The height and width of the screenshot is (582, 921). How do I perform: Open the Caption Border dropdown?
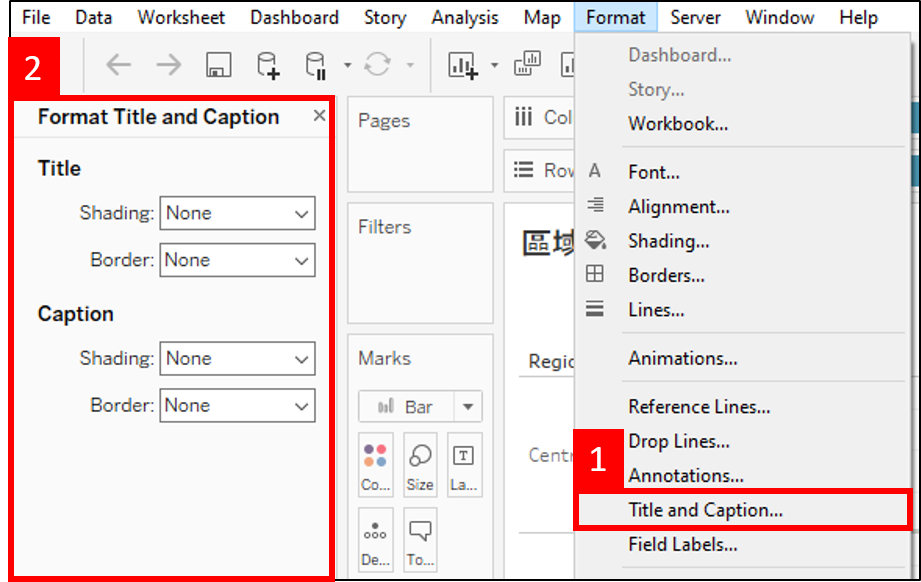237,405
